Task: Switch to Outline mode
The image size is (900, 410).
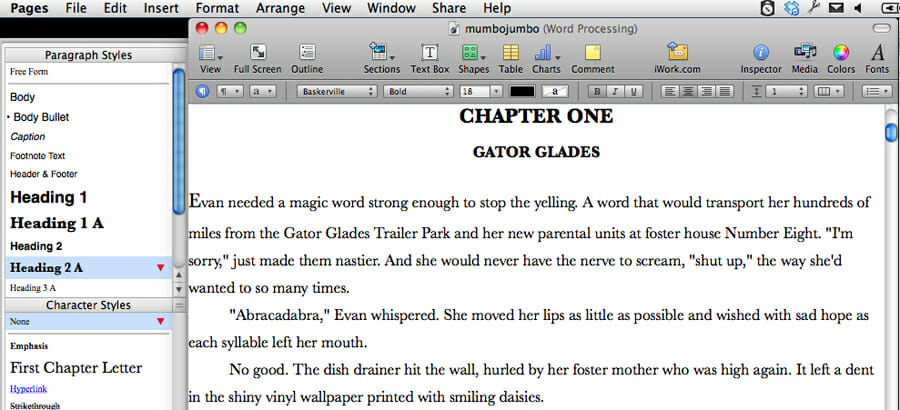Action: (307, 59)
